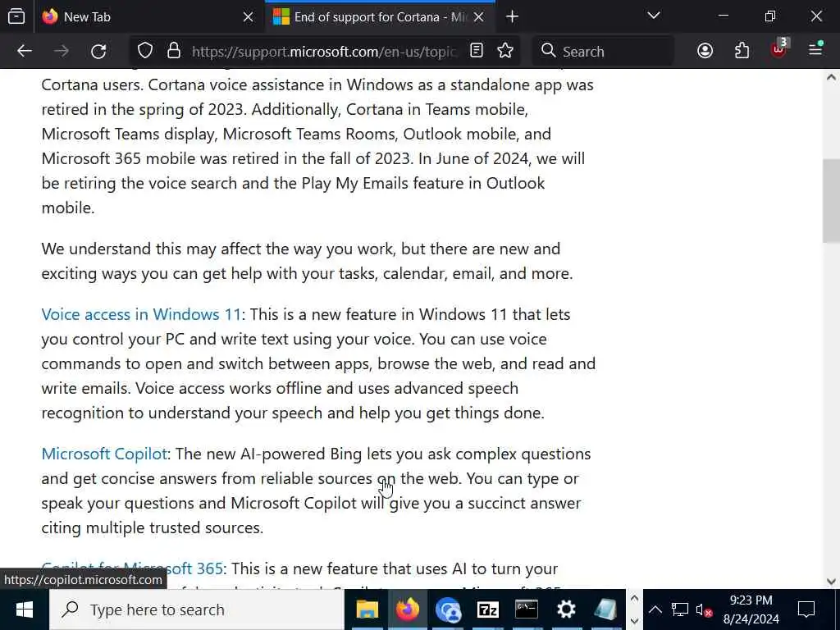Viewport: 840px width, 630px height.
Task: Click the page scrollbar down arrow
Action: (831, 582)
